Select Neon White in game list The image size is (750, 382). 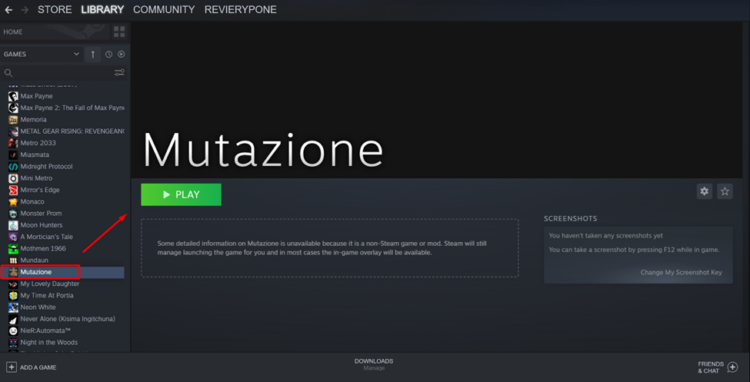[66, 307]
